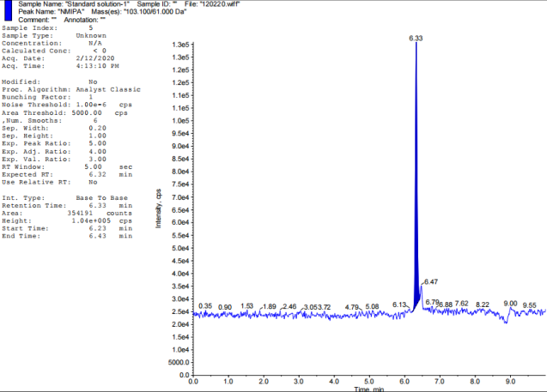Click the 5.0 tick on the x-axis
The image size is (547, 392).
(368, 380)
